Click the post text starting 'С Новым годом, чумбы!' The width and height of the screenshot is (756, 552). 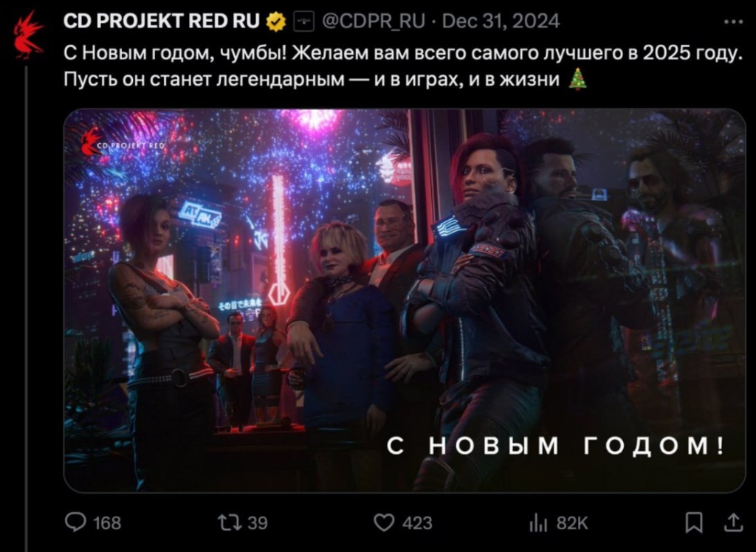click(x=402, y=66)
